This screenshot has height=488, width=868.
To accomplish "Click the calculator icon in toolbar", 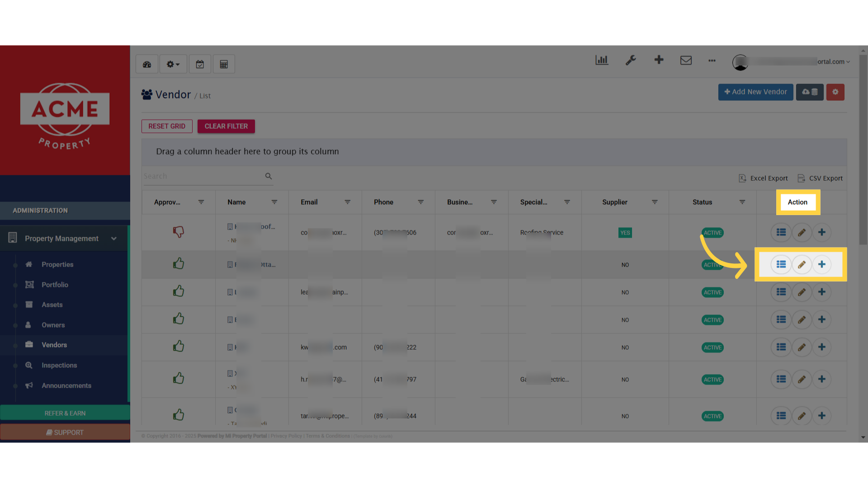I will 224,64.
